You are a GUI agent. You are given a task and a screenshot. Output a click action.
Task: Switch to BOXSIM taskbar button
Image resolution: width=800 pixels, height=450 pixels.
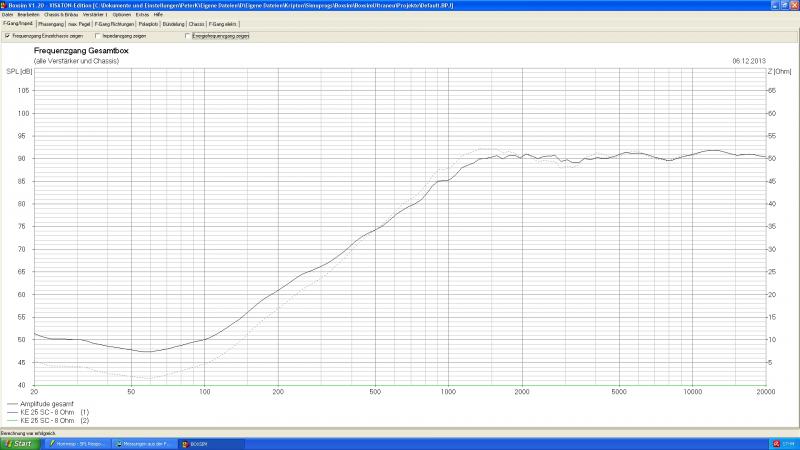[195, 443]
